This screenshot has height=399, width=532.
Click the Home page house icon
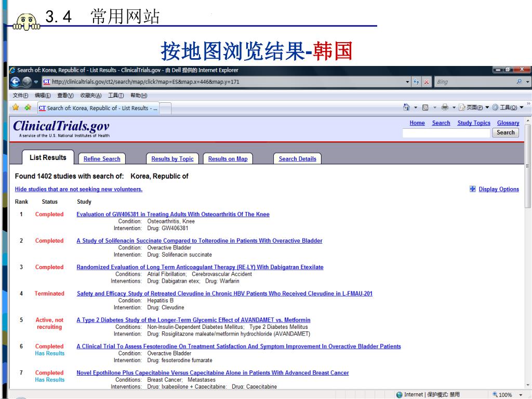(x=406, y=107)
